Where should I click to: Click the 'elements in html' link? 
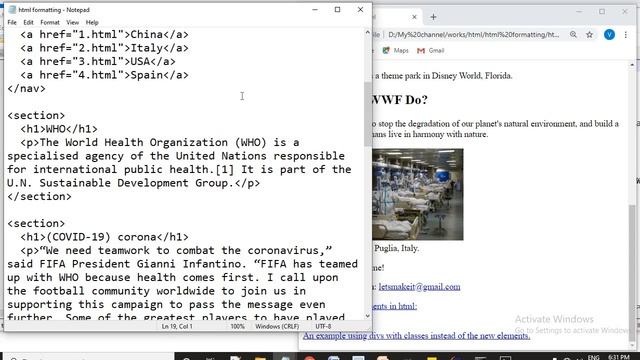[x=394, y=306]
